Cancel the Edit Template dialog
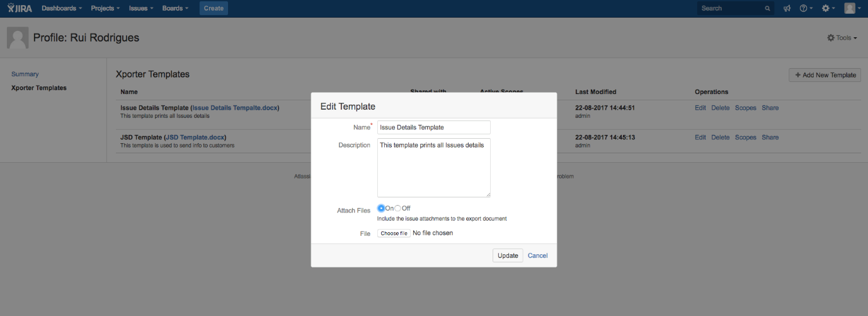 coord(537,255)
